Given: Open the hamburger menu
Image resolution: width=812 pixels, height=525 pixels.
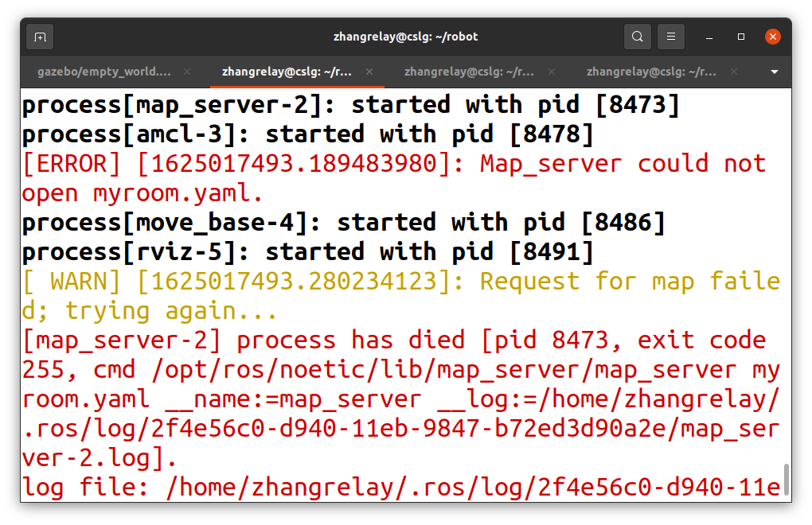Looking at the screenshot, I should [x=670, y=37].
